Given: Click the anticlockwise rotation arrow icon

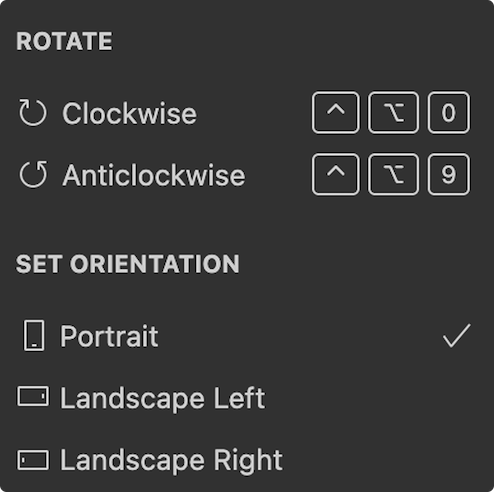Looking at the screenshot, I should coord(33,174).
